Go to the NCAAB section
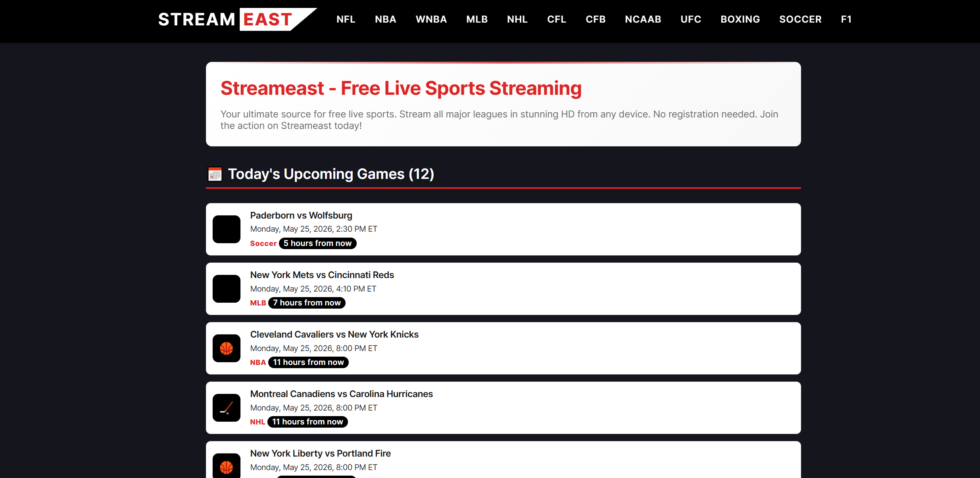The height and width of the screenshot is (478, 980). (x=643, y=19)
